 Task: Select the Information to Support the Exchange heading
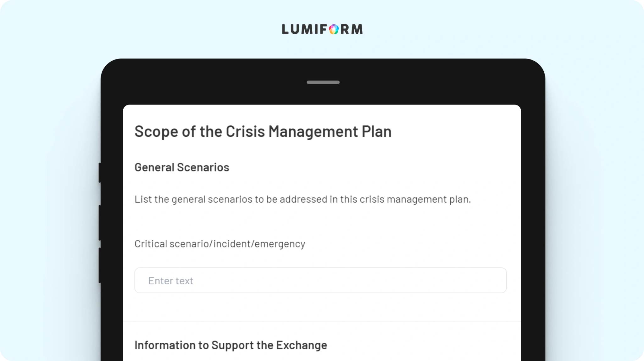(231, 345)
